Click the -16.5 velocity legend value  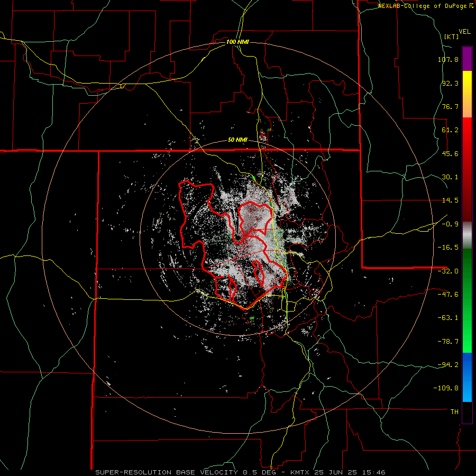[448, 248]
